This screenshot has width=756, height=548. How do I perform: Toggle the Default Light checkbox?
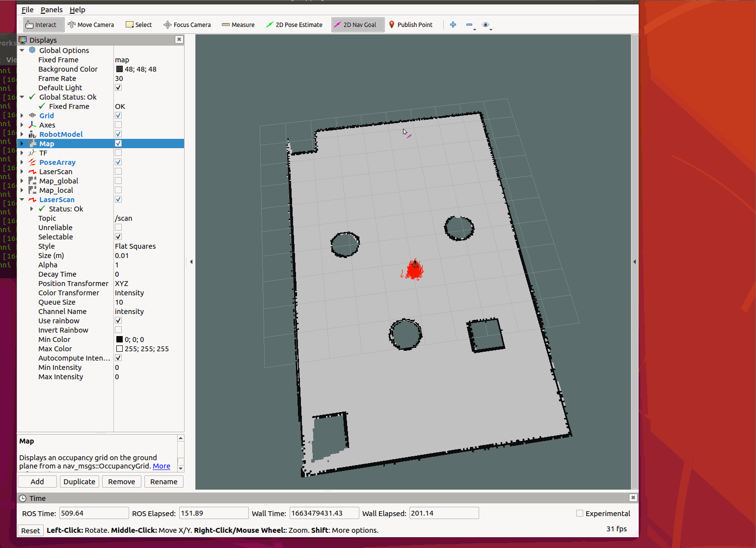(x=118, y=88)
